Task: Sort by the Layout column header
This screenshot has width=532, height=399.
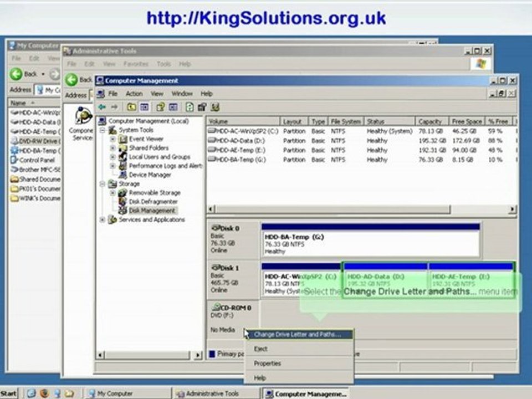Action: pyautogui.click(x=294, y=121)
